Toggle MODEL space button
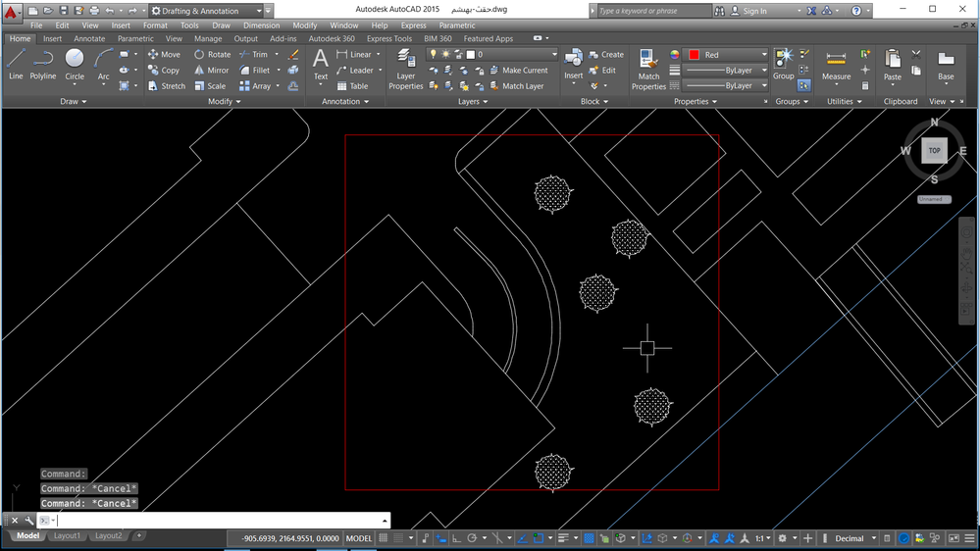 pos(359,538)
